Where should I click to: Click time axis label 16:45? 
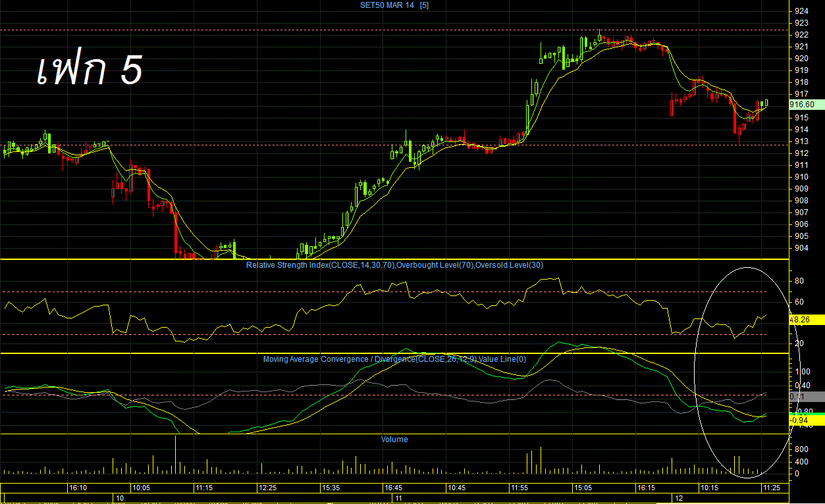pyautogui.click(x=393, y=488)
